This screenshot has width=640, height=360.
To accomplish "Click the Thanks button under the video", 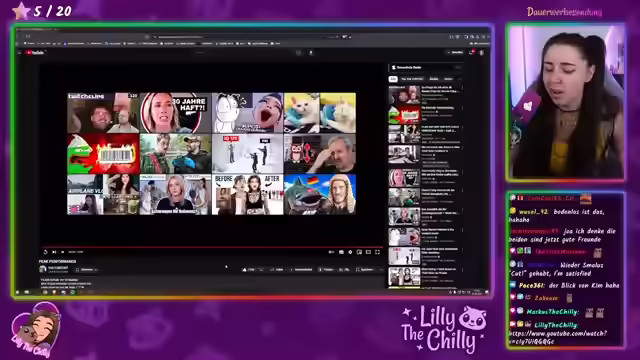I will click(327, 270).
